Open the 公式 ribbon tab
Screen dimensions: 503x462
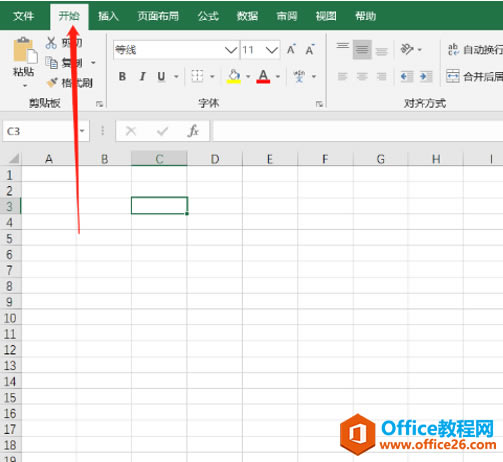click(208, 16)
